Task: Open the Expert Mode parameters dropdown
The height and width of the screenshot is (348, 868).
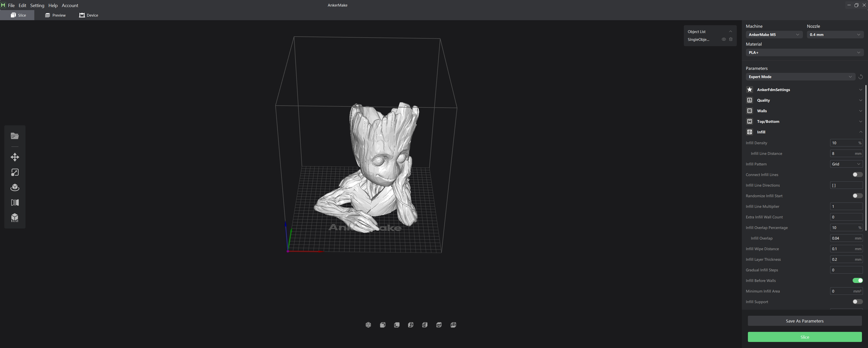Action: (800, 77)
